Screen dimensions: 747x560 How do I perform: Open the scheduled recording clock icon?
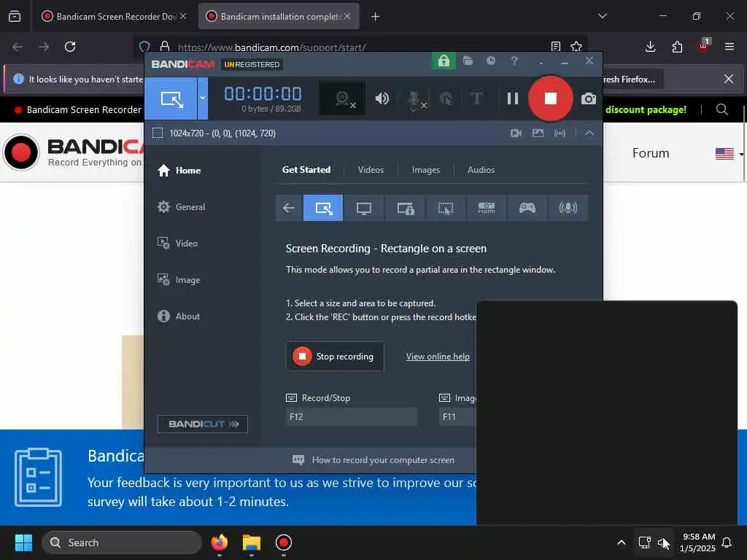[491, 61]
